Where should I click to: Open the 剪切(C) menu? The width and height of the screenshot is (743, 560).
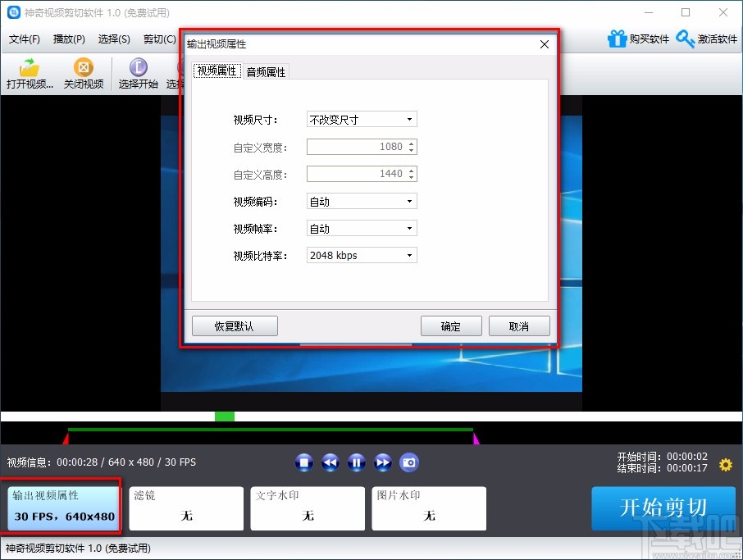[x=160, y=39]
